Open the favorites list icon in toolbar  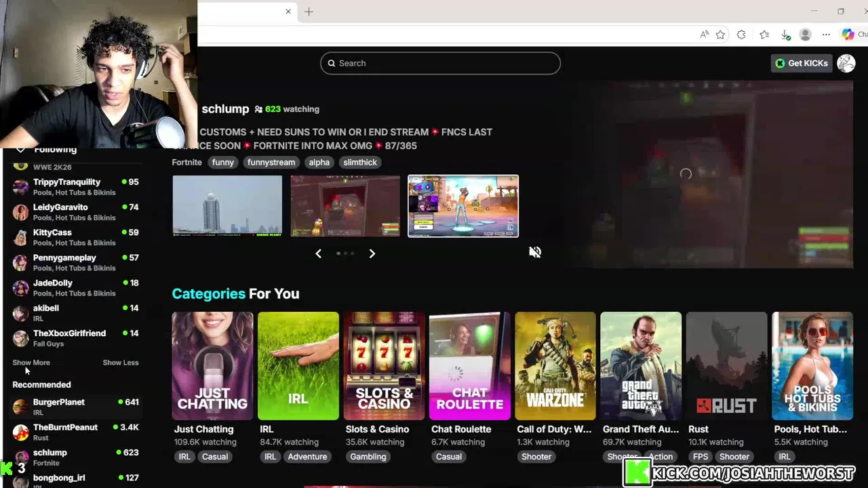point(764,35)
